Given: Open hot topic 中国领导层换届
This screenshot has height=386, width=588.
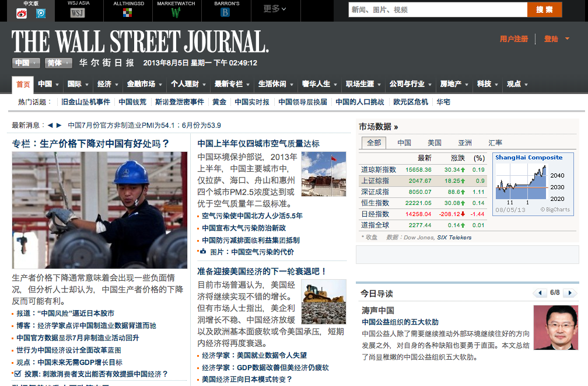Looking at the screenshot, I should (303, 102).
